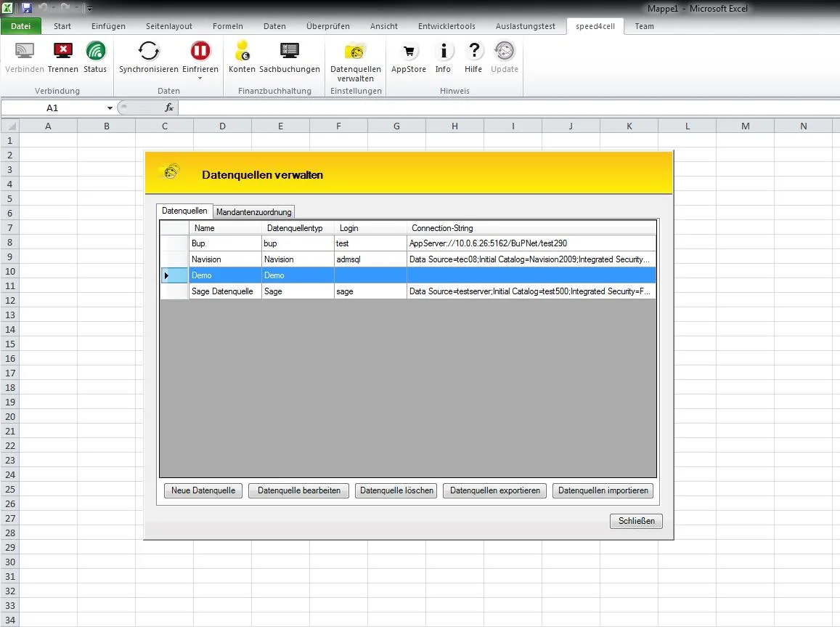Click the AppServer connection string cell
Screen dimensions: 840x627
[x=531, y=243]
